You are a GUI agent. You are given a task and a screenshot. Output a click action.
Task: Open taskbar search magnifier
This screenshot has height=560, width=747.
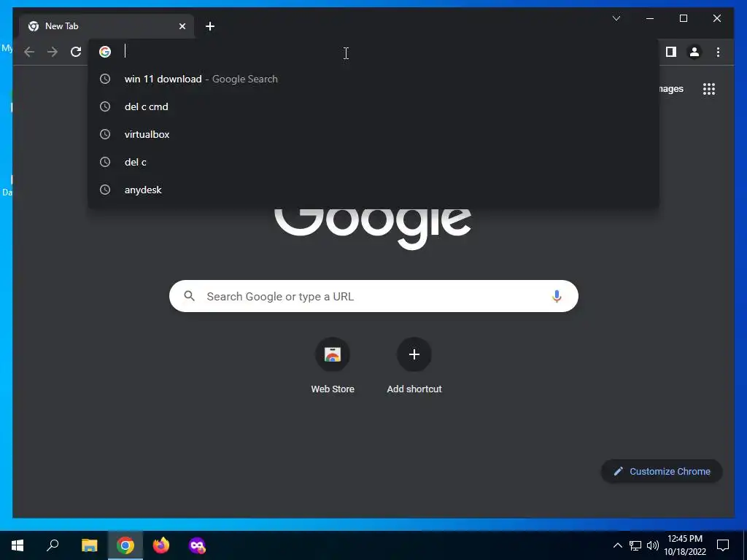click(53, 545)
